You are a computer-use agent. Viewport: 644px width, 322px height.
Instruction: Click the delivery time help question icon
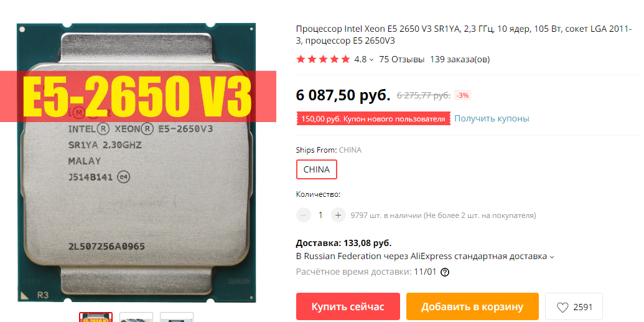pos(444,272)
